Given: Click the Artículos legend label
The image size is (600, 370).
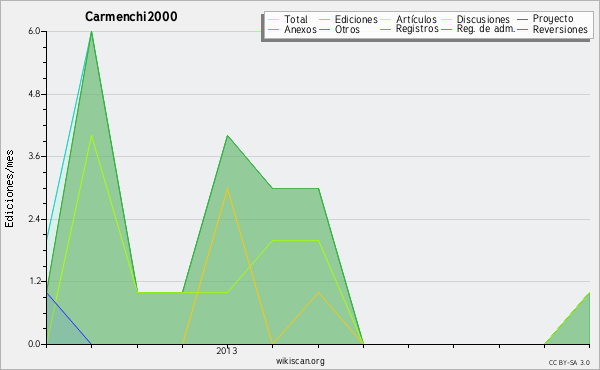Looking at the screenshot, I should click(x=416, y=19).
